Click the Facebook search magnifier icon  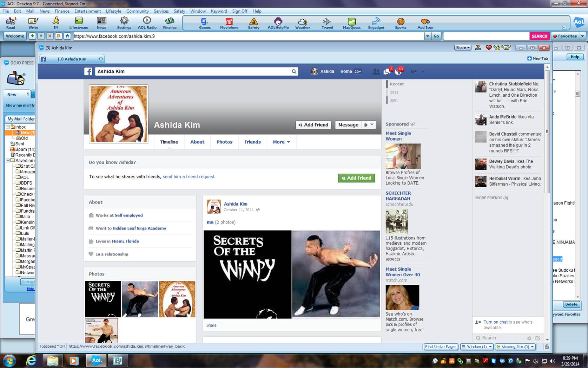tap(294, 71)
